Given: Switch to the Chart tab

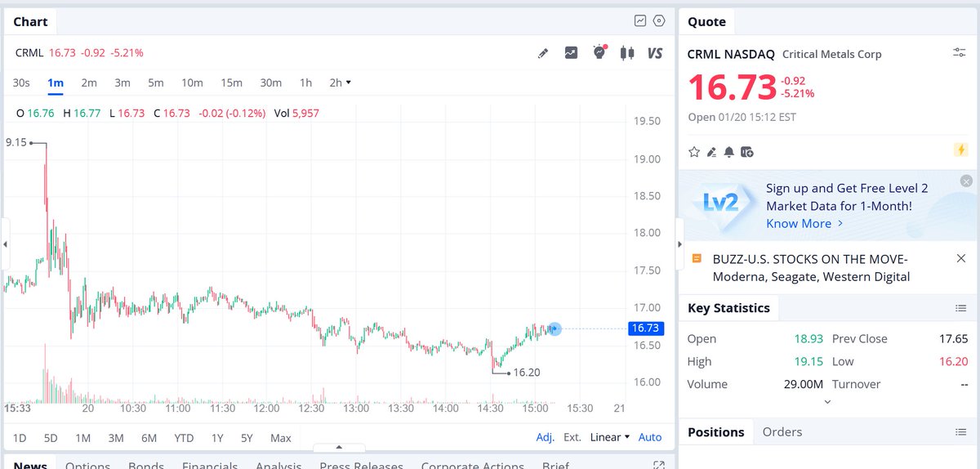Looking at the screenshot, I should 31,22.
